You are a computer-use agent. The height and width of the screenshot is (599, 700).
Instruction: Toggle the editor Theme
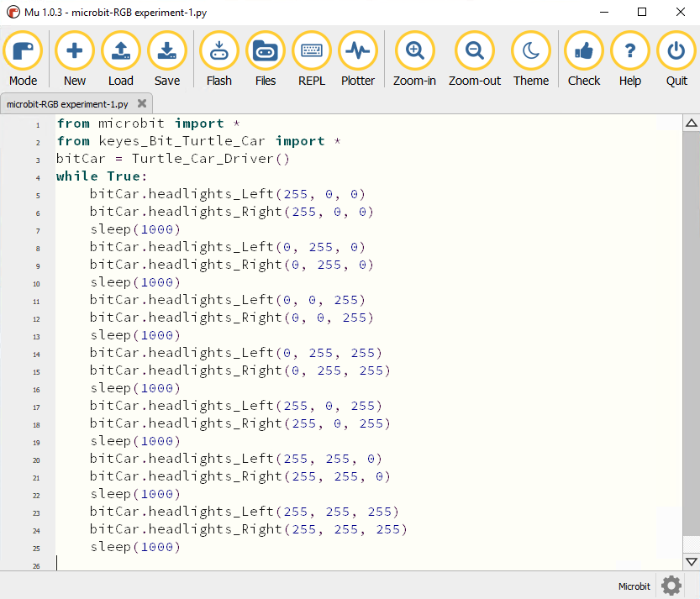(x=531, y=59)
